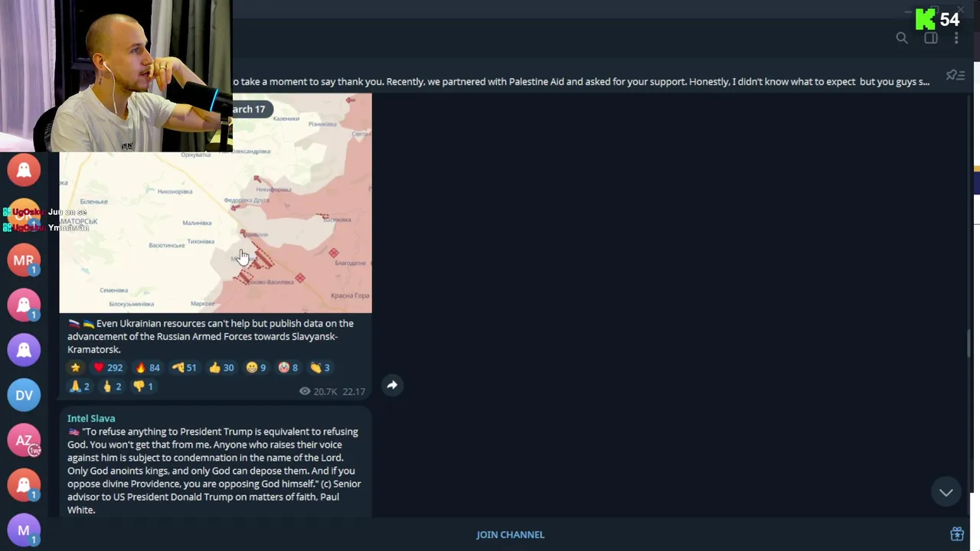
Task: Open the topmost red ghost avatar chat
Action: [x=24, y=170]
